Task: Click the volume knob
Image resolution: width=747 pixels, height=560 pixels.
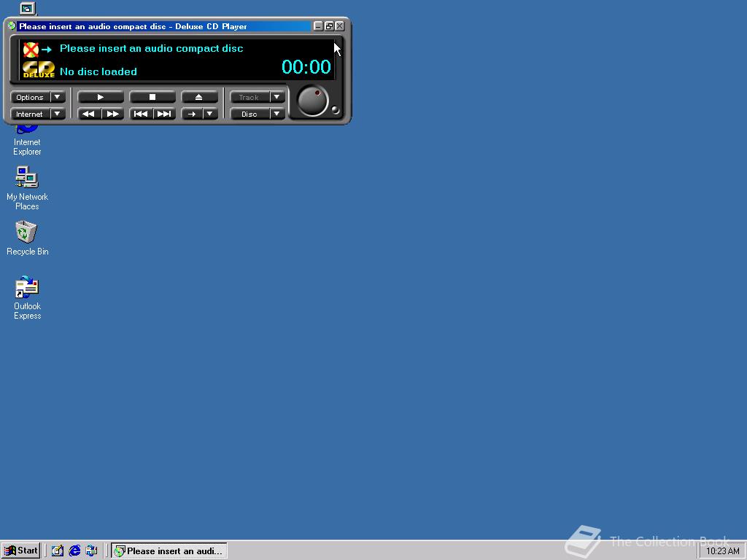Action: pos(312,101)
